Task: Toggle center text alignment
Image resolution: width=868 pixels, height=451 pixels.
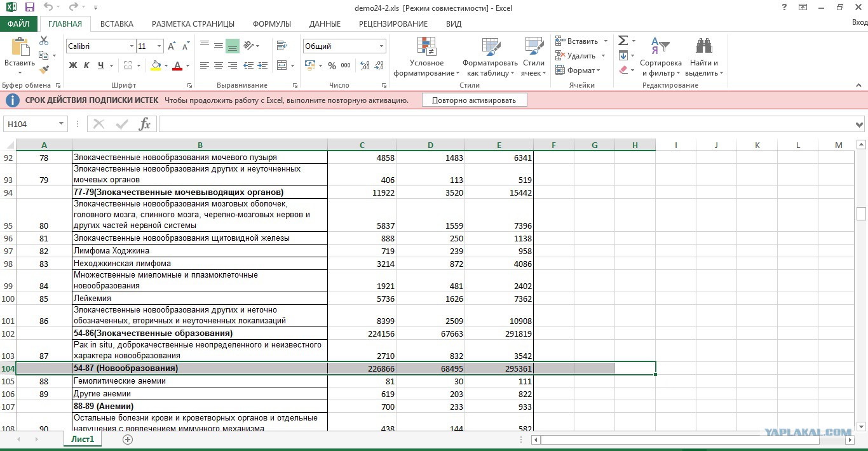Action: point(219,65)
